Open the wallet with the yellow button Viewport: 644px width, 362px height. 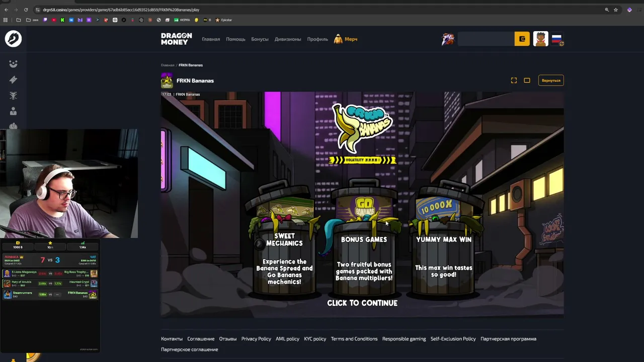tap(522, 39)
